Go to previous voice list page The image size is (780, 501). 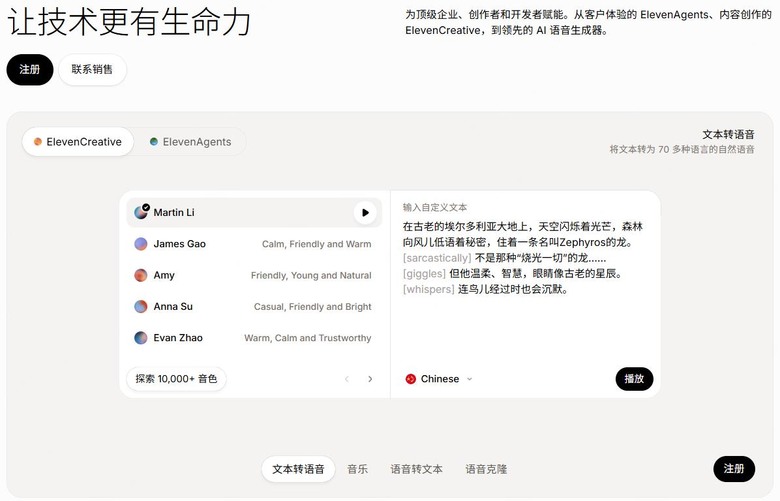coord(347,379)
